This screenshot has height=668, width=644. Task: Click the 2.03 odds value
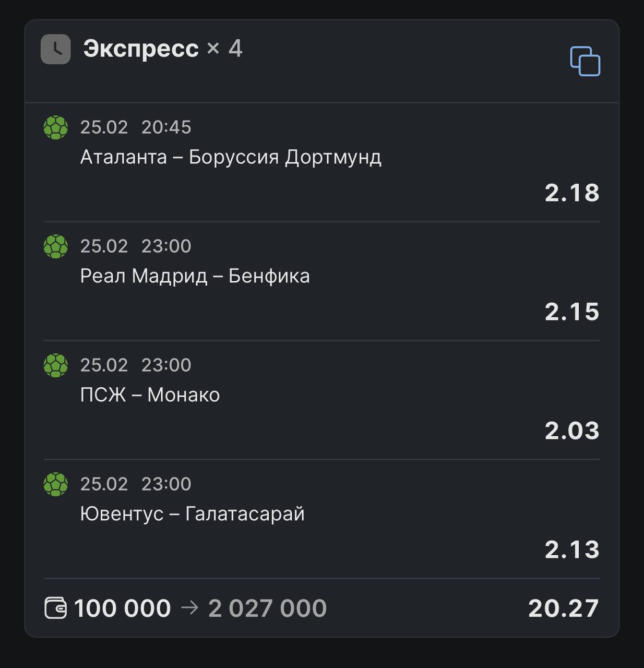(572, 431)
